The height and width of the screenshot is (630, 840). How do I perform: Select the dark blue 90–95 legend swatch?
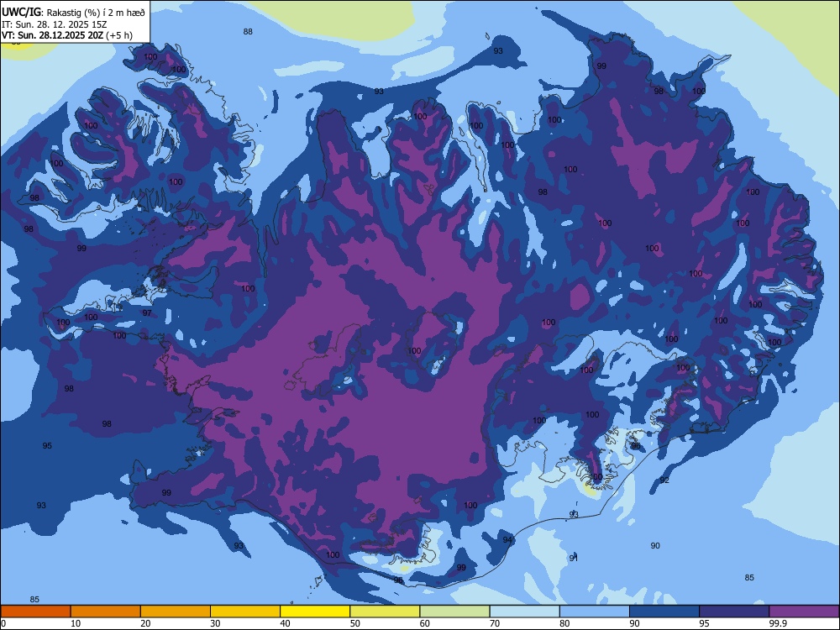click(x=664, y=612)
